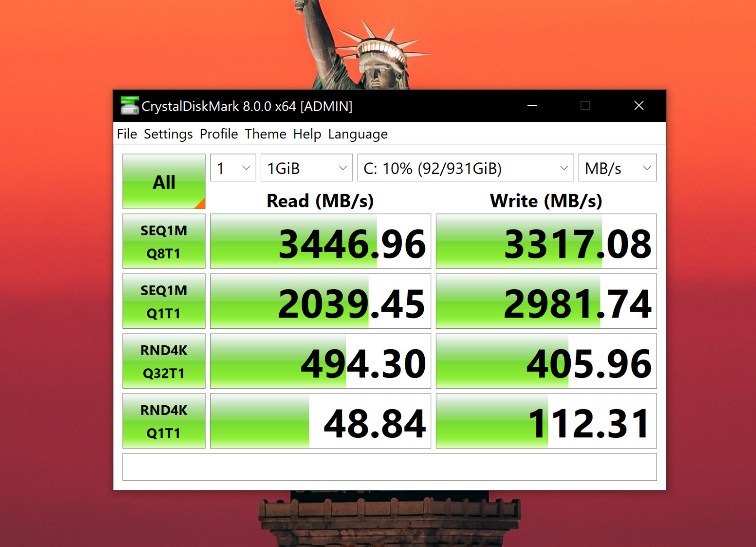The height and width of the screenshot is (547, 756).
Task: Open the Settings menu
Action: pyautogui.click(x=168, y=134)
